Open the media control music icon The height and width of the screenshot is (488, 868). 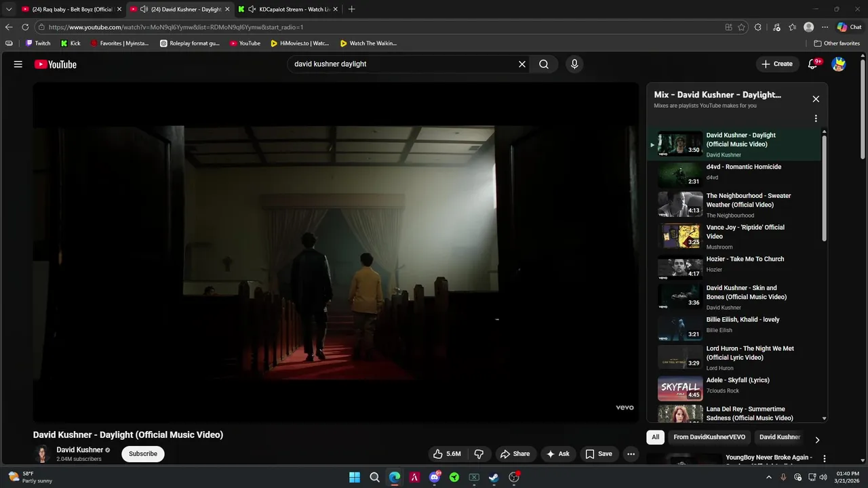point(776,27)
